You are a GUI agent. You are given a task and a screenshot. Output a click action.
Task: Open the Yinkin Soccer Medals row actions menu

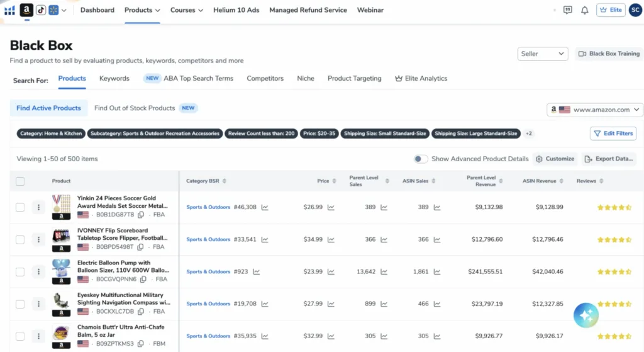click(38, 207)
